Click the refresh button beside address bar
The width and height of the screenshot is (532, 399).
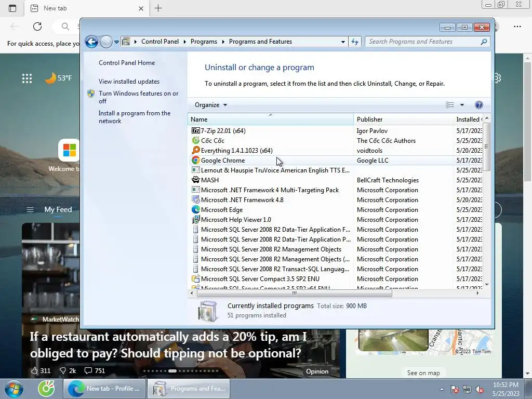[x=354, y=42]
